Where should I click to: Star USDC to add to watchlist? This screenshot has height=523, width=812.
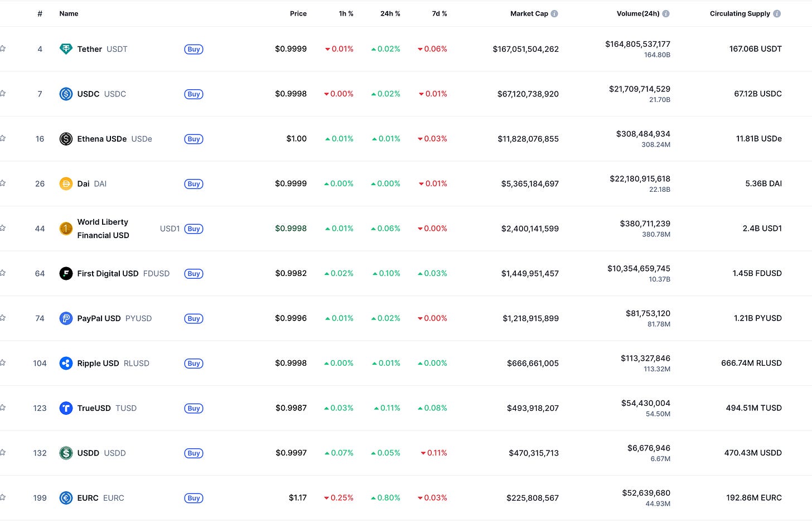[x=2, y=93]
